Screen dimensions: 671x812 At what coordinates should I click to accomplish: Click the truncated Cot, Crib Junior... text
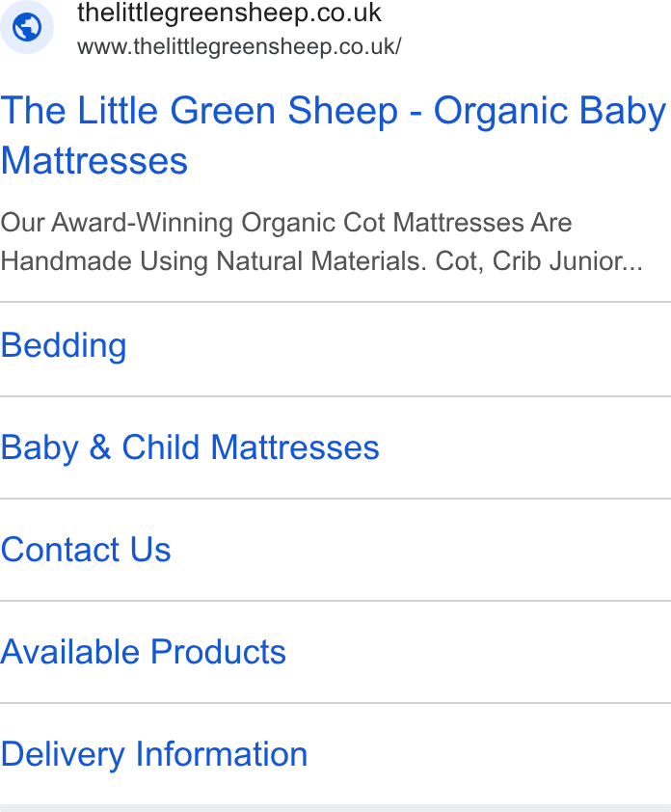(x=539, y=261)
